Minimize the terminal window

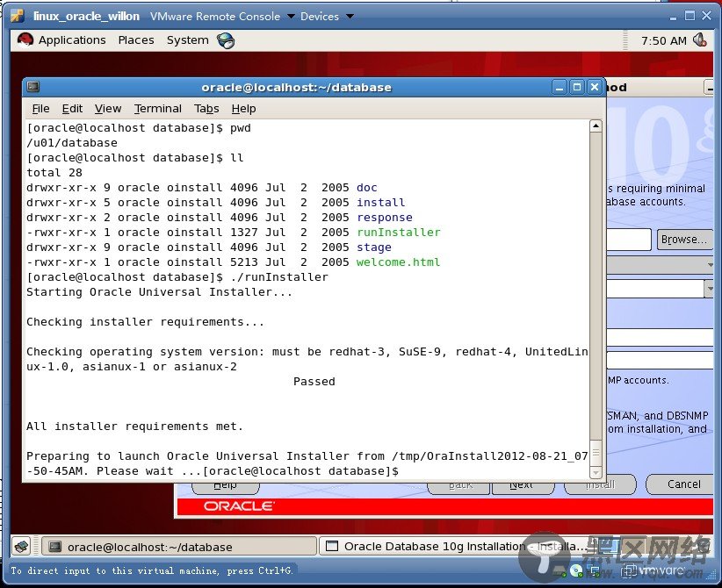point(560,87)
